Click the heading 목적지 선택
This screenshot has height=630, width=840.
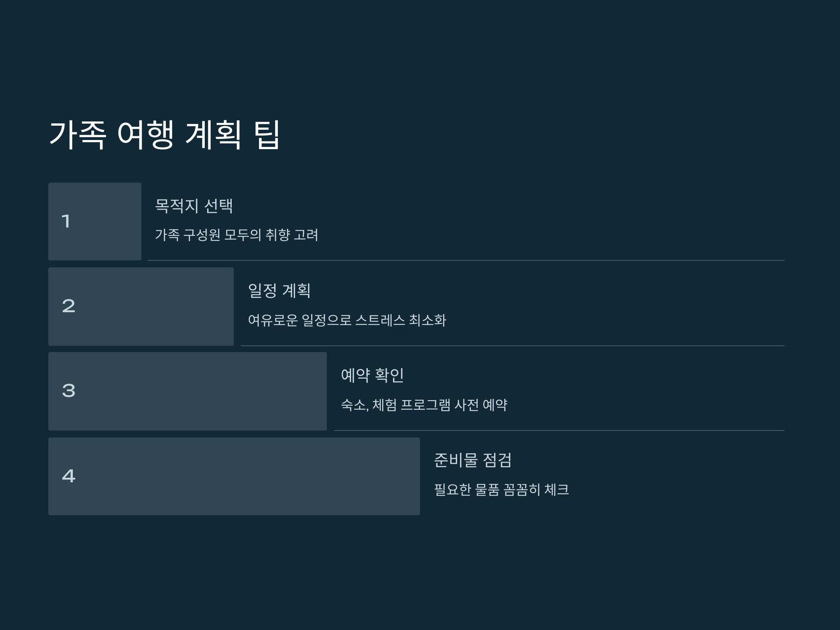(194, 206)
